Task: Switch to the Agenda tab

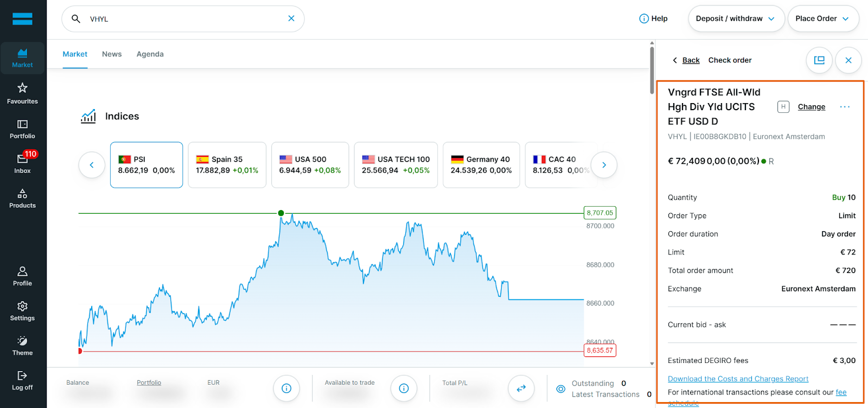Action: (150, 54)
